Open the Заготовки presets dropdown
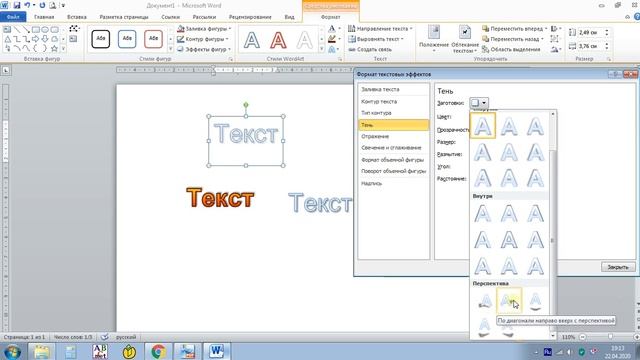This screenshot has height=360, width=640. [x=479, y=103]
